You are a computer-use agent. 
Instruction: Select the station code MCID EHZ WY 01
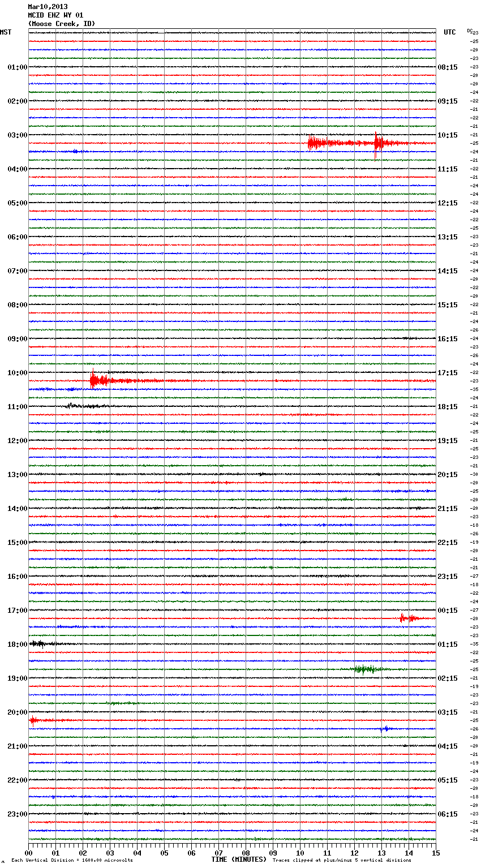click(55, 15)
